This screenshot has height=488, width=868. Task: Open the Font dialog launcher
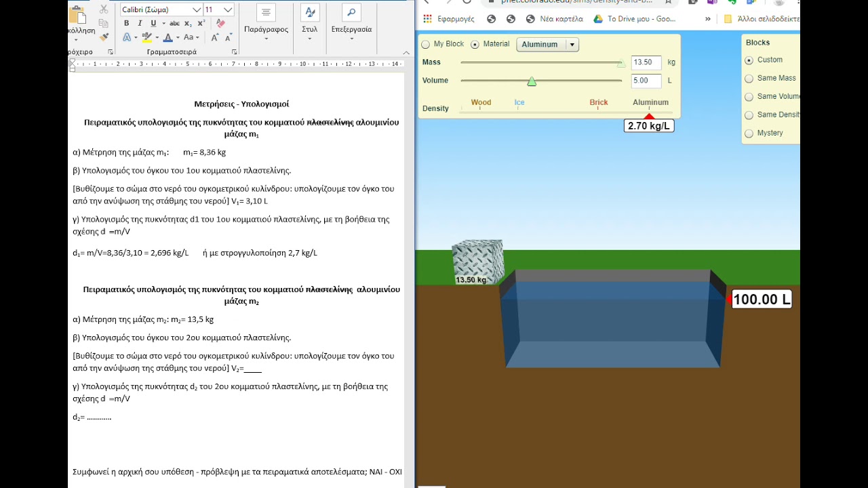[235, 52]
